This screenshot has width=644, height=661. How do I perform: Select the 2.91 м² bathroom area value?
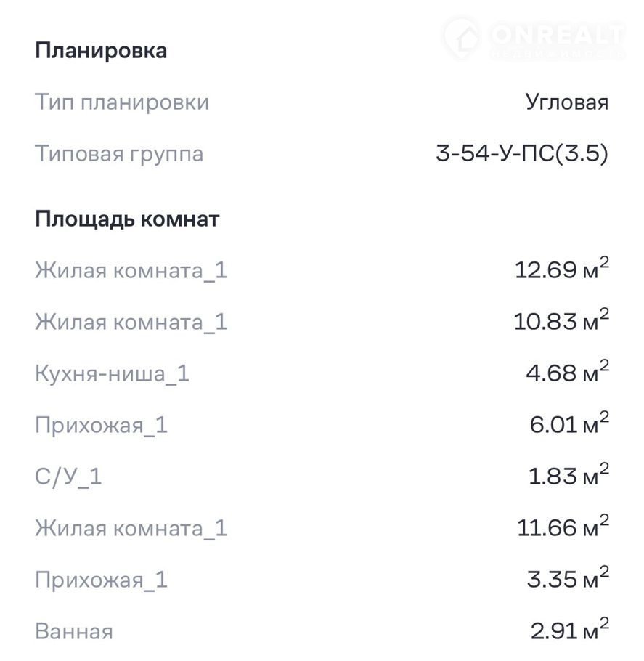[x=569, y=631]
